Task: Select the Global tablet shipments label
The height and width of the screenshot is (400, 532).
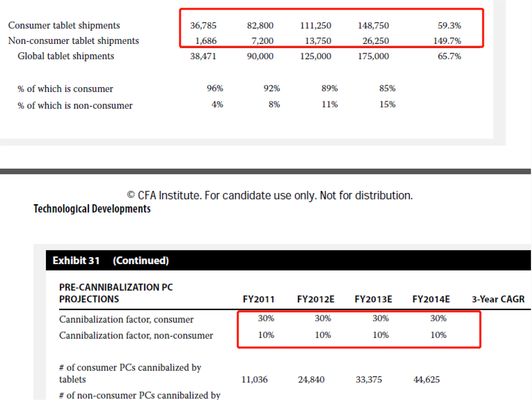Action: 66,56
